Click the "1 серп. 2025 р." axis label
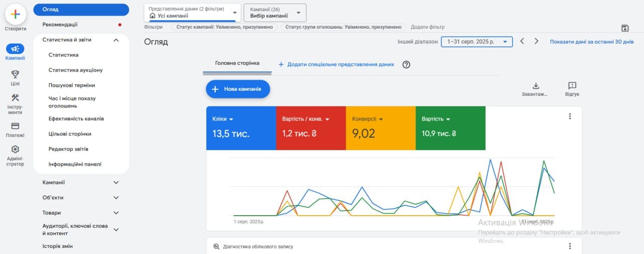The width and height of the screenshot is (644, 254). click(x=249, y=221)
